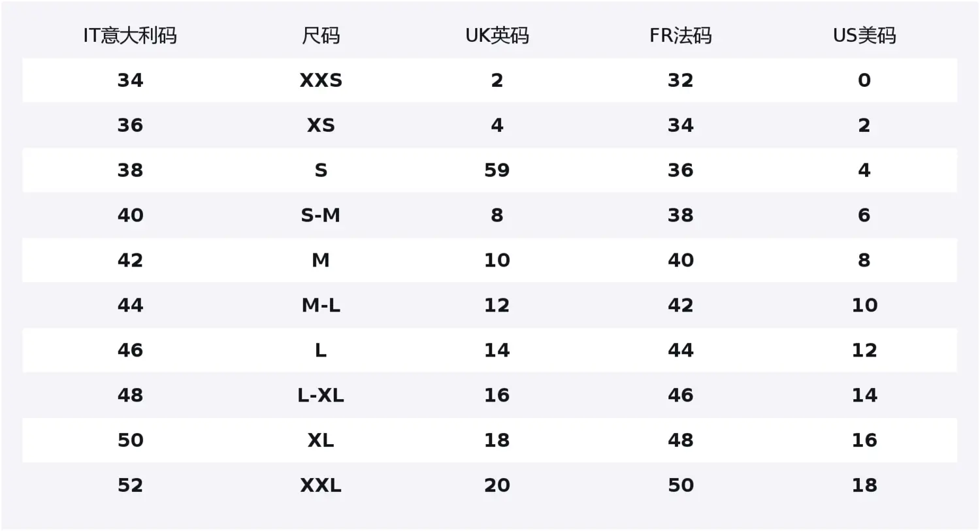Image resolution: width=980 pixels, height=531 pixels.
Task: Select the XXS size cell
Action: tap(321, 80)
